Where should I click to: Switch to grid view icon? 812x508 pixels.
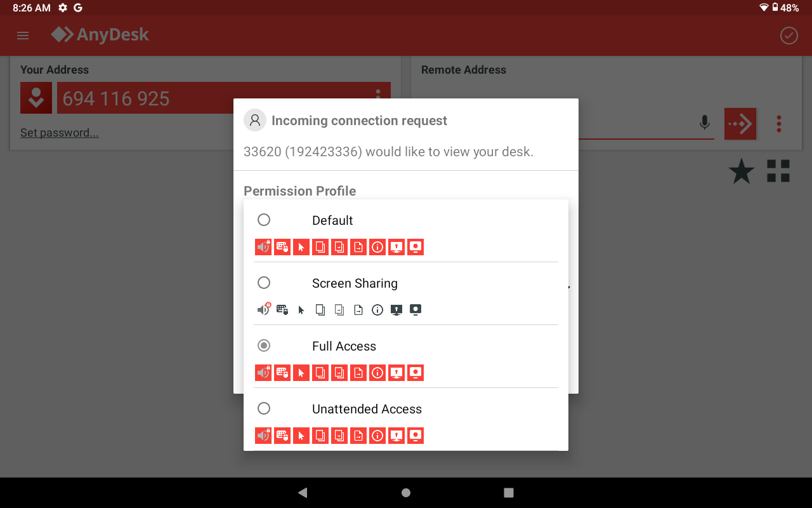coord(778,171)
